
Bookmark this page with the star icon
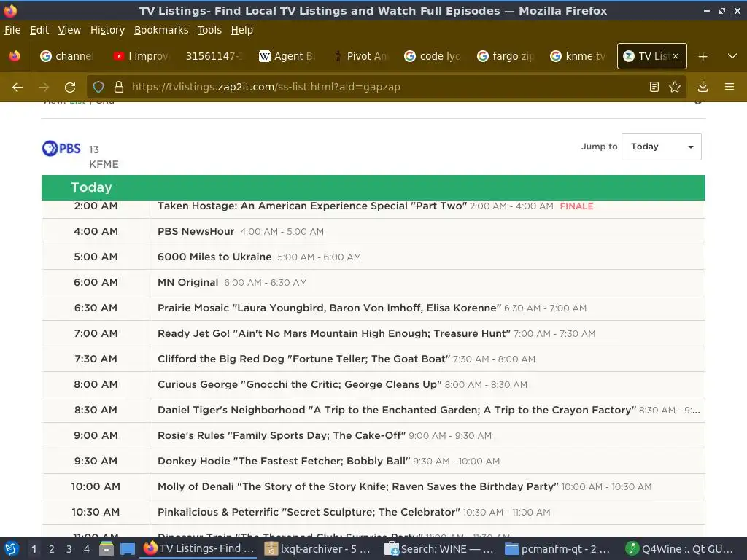(x=675, y=87)
